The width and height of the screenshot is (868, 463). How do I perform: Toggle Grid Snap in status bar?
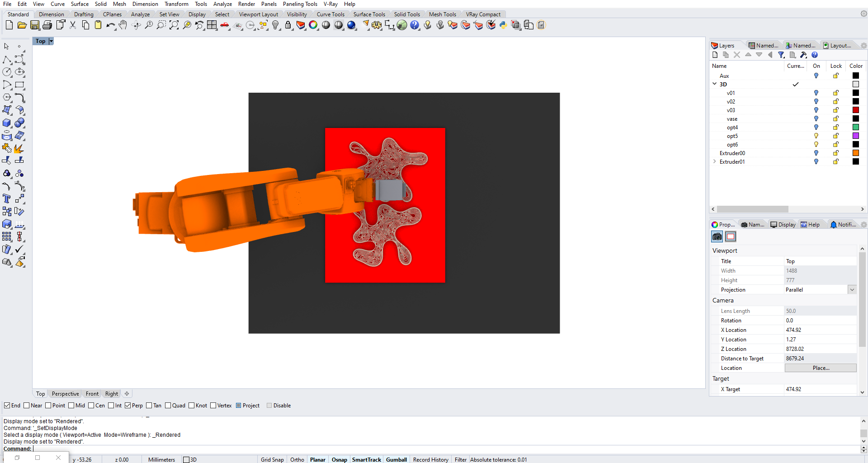pos(272,459)
